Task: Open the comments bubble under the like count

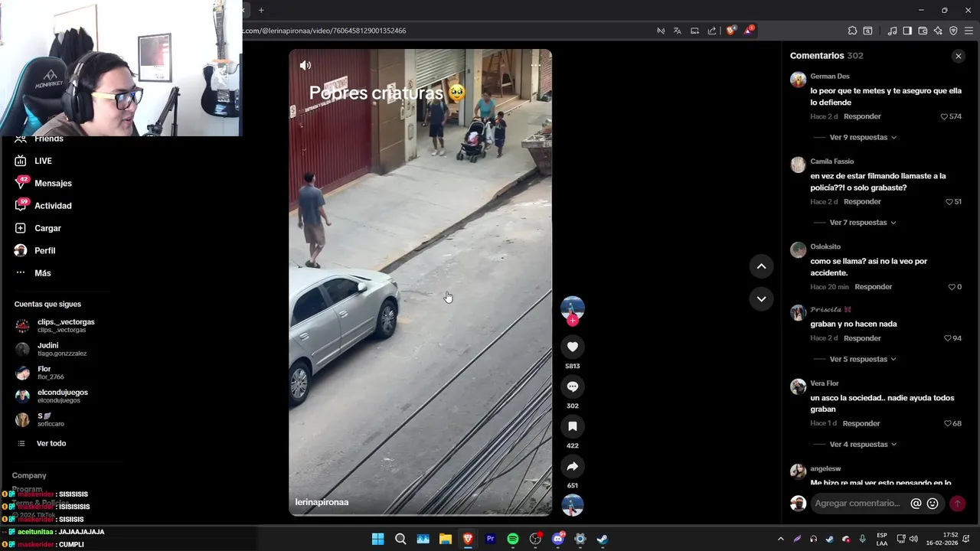Action: 572,386
